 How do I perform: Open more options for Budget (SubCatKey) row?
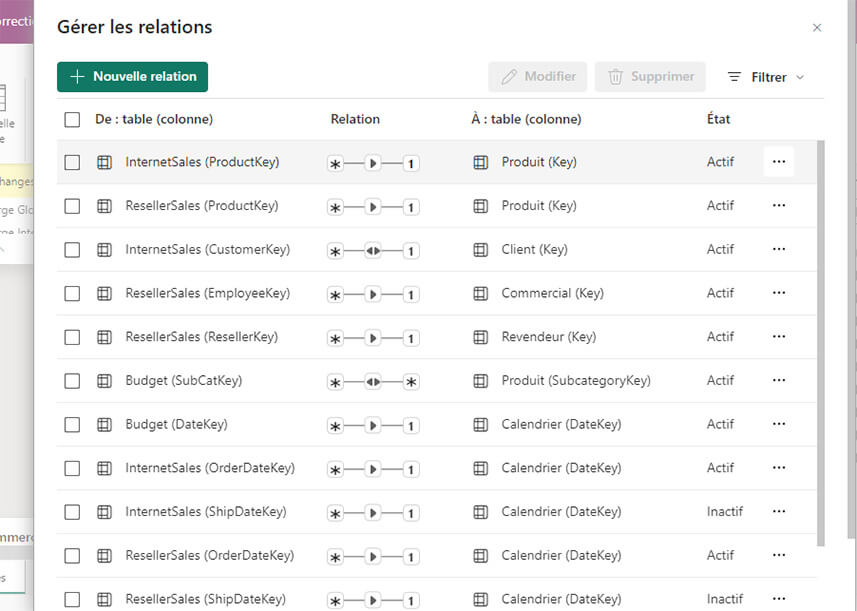tap(779, 380)
